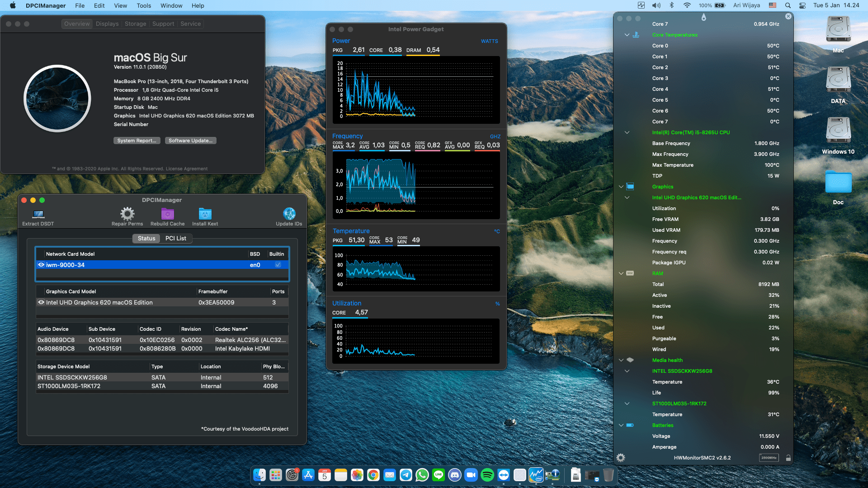Uncheck the Builtin checkbox for en0

(278, 265)
